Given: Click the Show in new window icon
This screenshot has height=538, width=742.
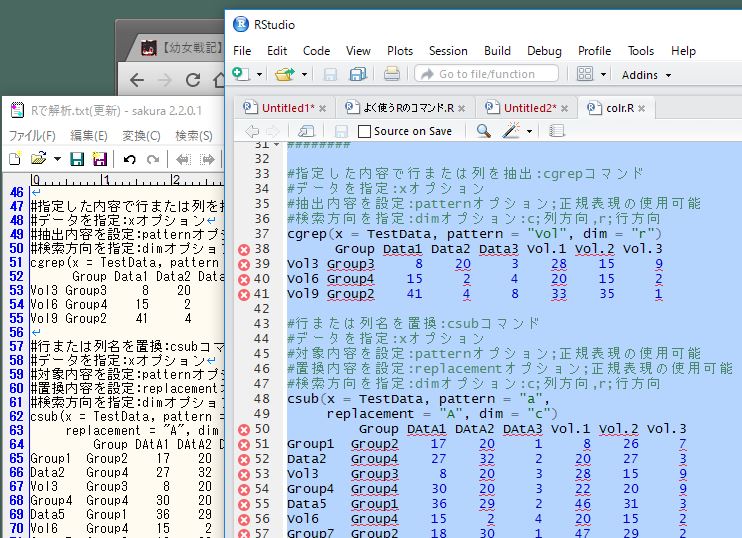Looking at the screenshot, I should pyautogui.click(x=306, y=131).
